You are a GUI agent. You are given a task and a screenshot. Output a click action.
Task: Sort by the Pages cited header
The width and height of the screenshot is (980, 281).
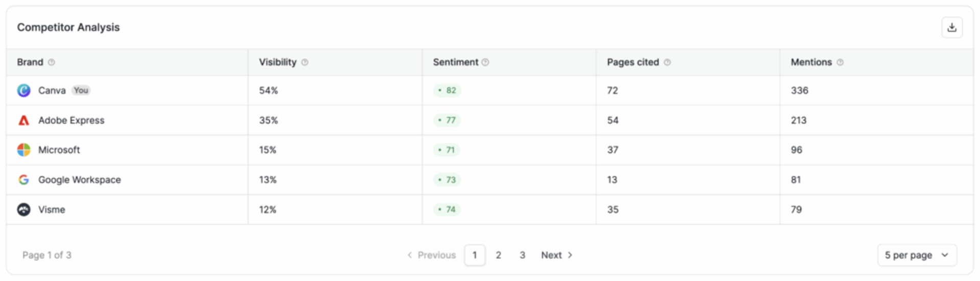[633, 62]
